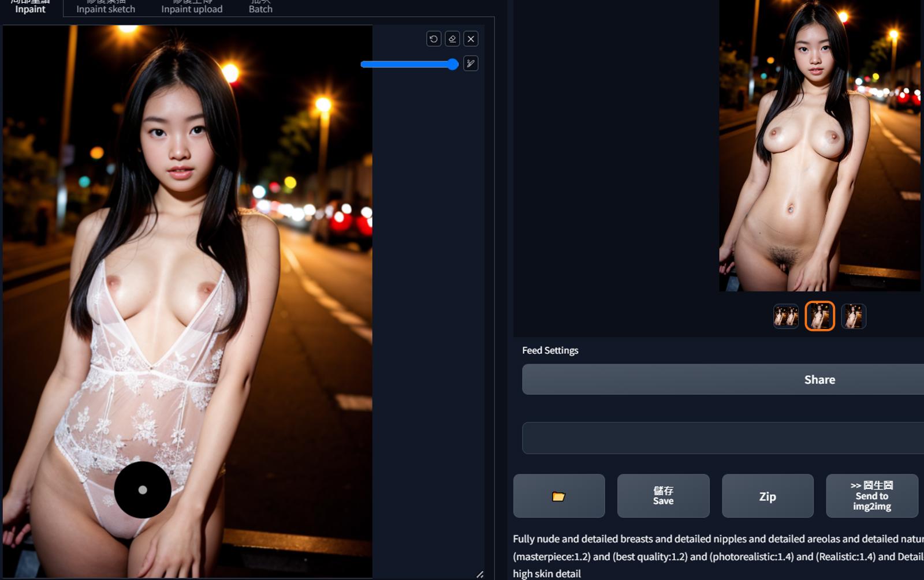Select the highlighted middle gallery thumbnail
Image resolution: width=924 pixels, height=580 pixels.
(819, 316)
